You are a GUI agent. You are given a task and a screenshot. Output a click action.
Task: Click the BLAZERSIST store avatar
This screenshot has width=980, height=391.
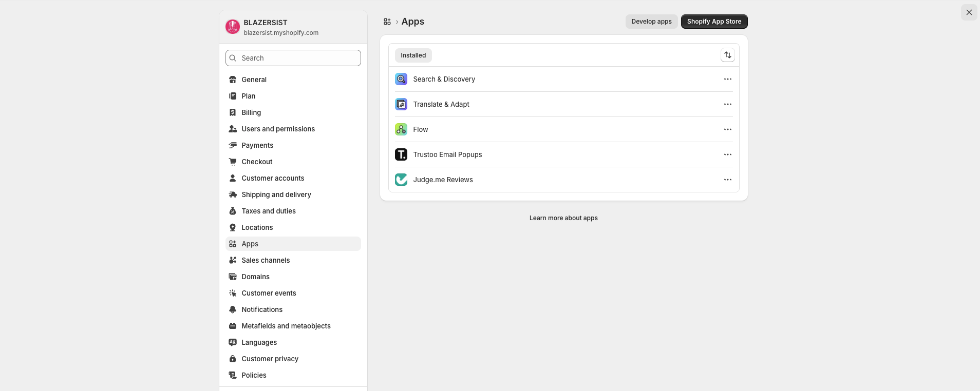coord(233,27)
